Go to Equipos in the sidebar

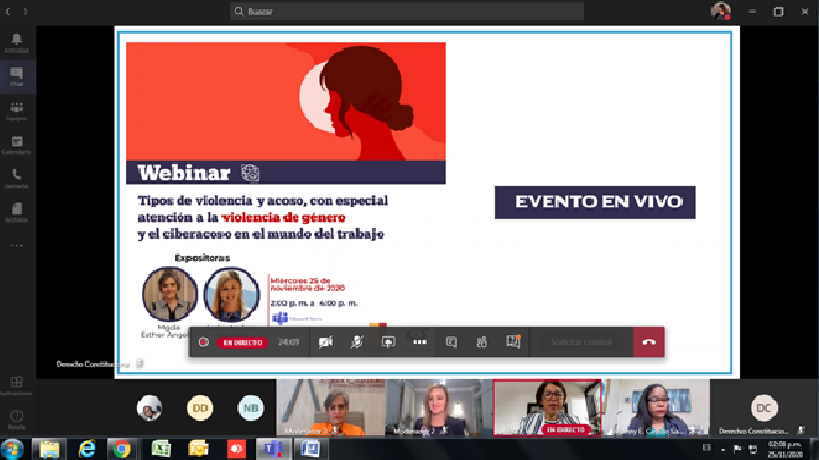click(17, 111)
